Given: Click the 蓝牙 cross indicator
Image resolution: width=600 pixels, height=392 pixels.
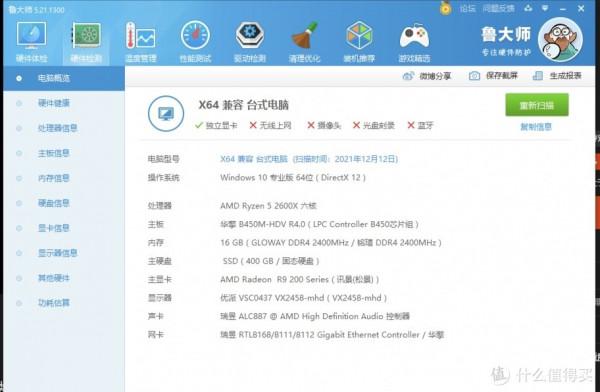Looking at the screenshot, I should click(420, 125).
